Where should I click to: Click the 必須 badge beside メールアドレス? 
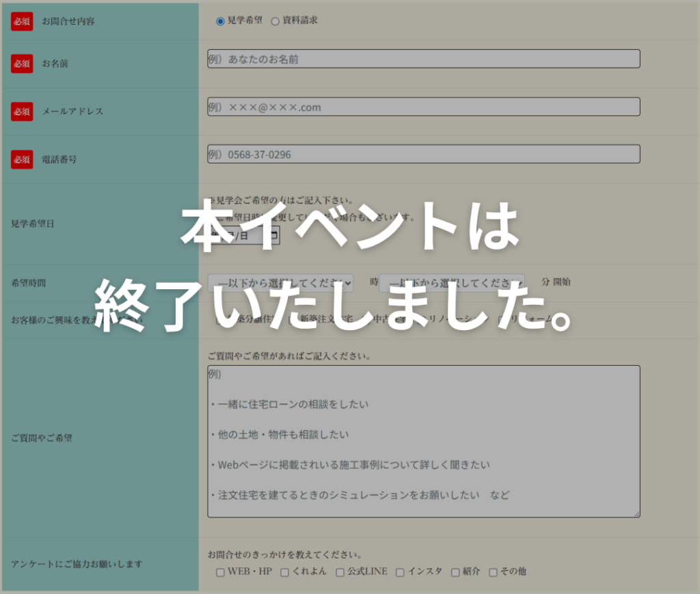[22, 111]
